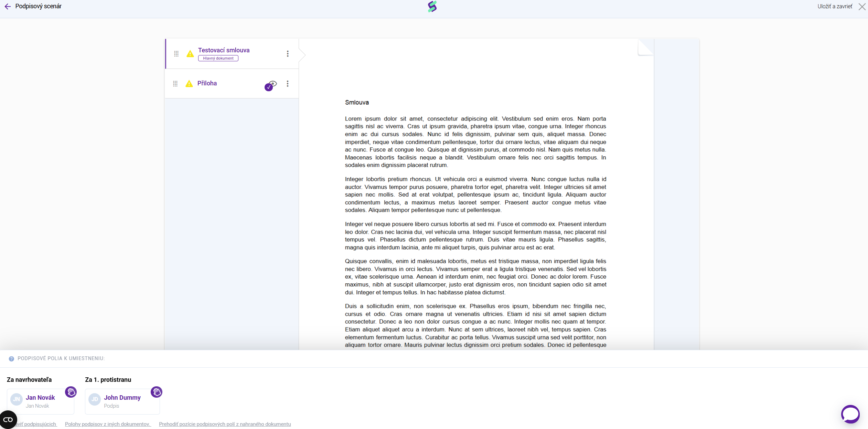Image resolution: width=868 pixels, height=429 pixels.
Task: Click the black accessibility glasses button
Action: [x=8, y=419]
